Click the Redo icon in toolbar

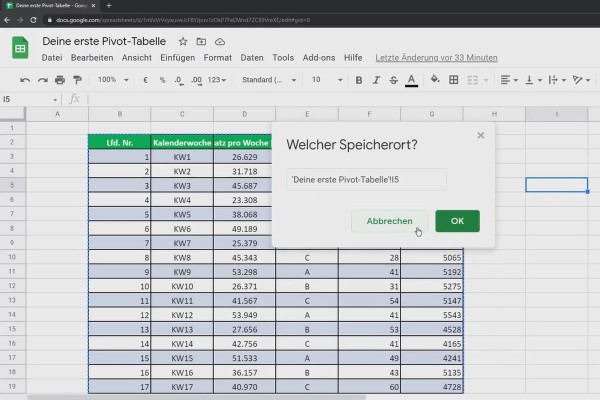tap(42, 80)
